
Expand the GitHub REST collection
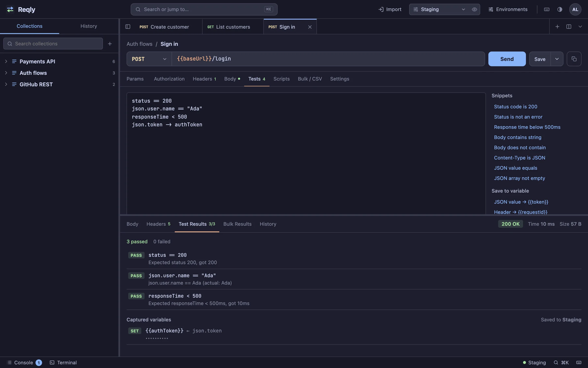click(x=6, y=84)
